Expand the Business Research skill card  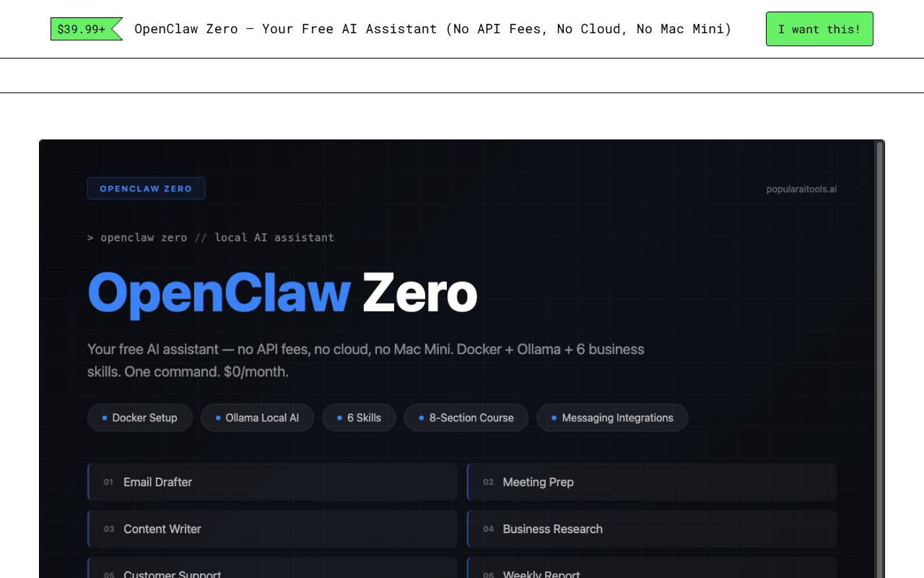651,529
